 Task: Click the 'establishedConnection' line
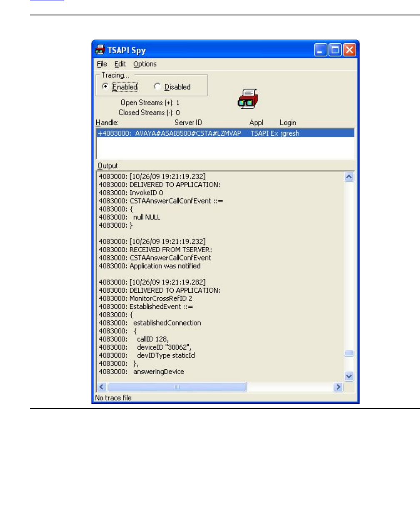pyautogui.click(x=150, y=323)
